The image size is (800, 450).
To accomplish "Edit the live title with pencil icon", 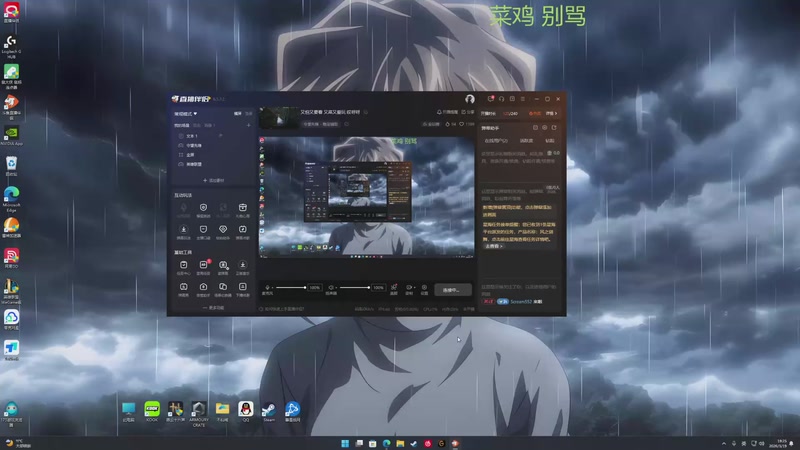I will pyautogui.click(x=366, y=112).
